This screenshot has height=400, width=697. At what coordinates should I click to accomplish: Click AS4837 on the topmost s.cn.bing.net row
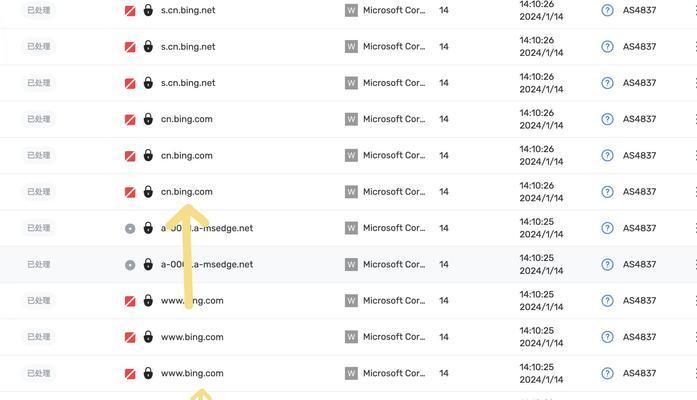[x=639, y=10]
